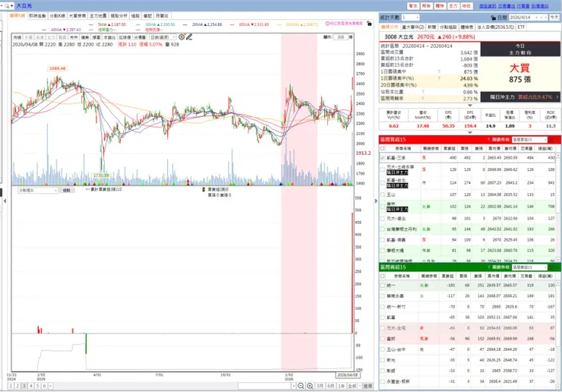Tick the 玉山 row checkbox in buy list
The height and width of the screenshot is (392, 562).
pyautogui.click(x=383, y=194)
